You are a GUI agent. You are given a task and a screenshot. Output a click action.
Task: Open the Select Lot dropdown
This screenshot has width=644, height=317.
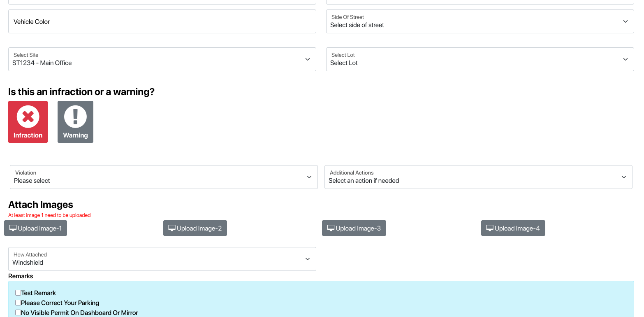tap(480, 59)
